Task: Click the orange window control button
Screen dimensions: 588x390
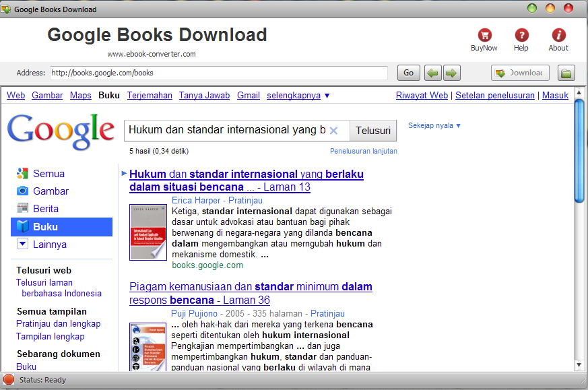Action: click(x=550, y=8)
